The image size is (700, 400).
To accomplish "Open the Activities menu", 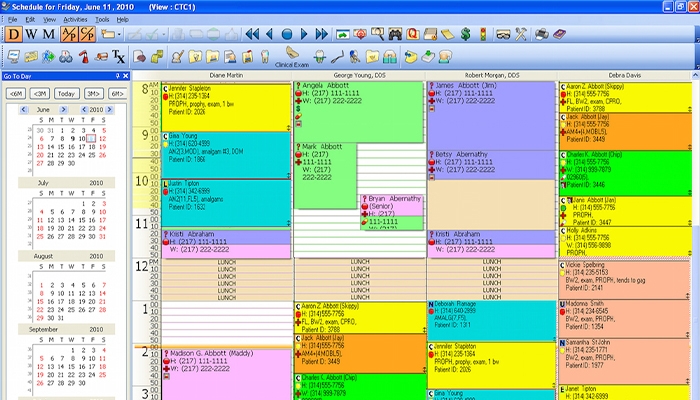I will point(75,19).
